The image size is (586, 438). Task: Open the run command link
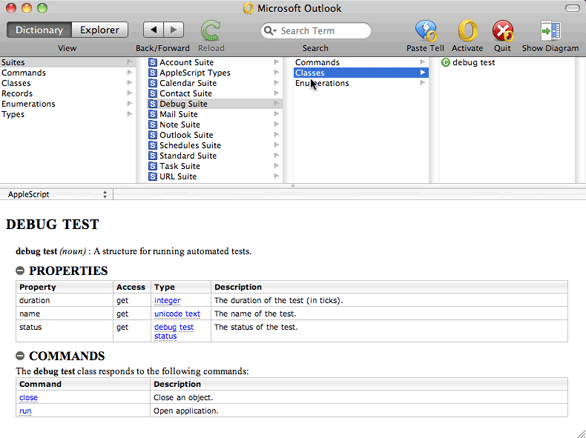[25, 411]
